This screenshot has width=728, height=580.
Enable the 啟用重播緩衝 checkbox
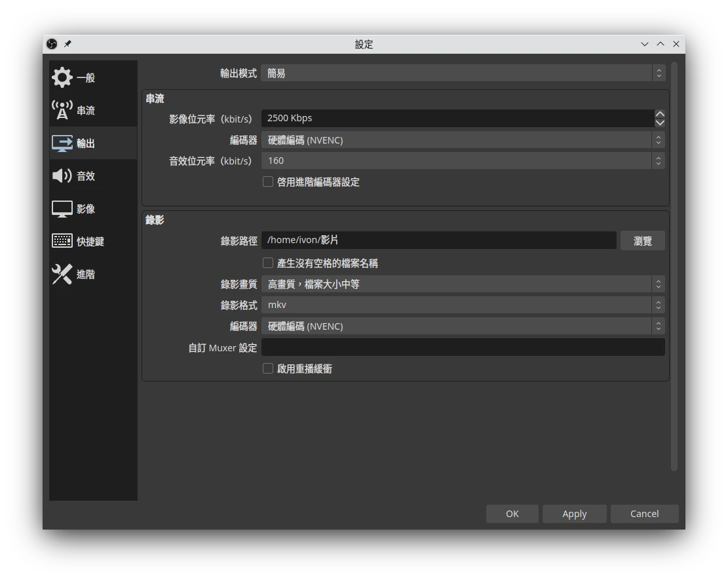click(x=268, y=368)
